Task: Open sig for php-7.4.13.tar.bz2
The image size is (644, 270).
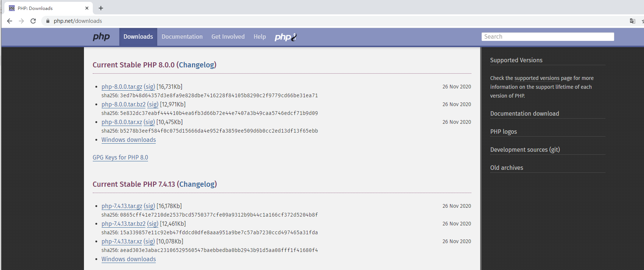Action: tap(152, 224)
